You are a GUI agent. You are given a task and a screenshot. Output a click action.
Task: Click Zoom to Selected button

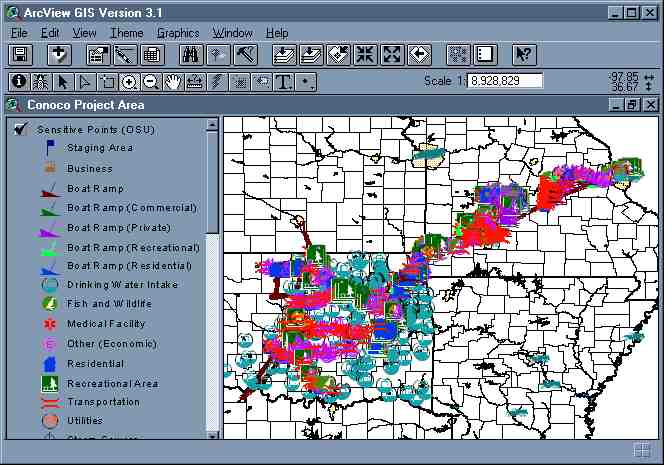(x=338, y=55)
